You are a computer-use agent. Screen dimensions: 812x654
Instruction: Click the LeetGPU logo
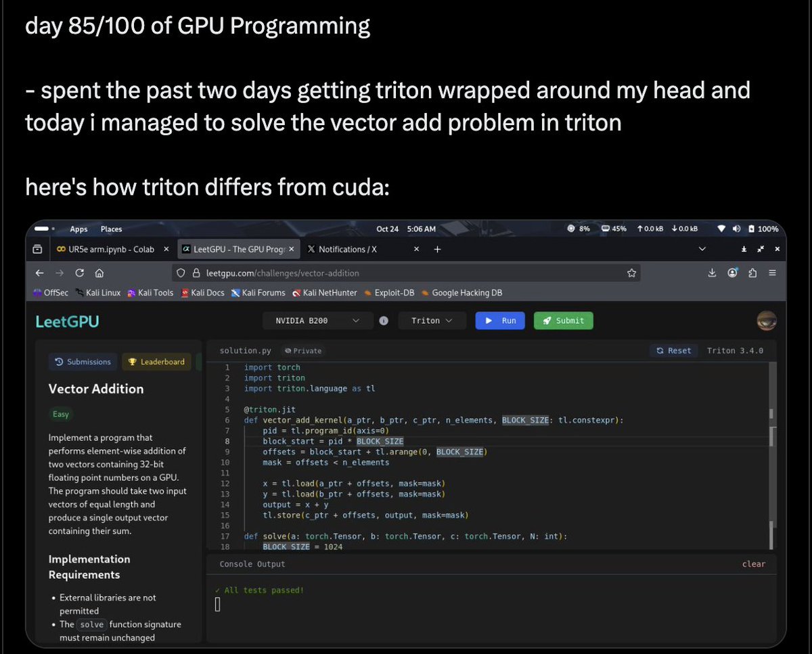(67, 321)
